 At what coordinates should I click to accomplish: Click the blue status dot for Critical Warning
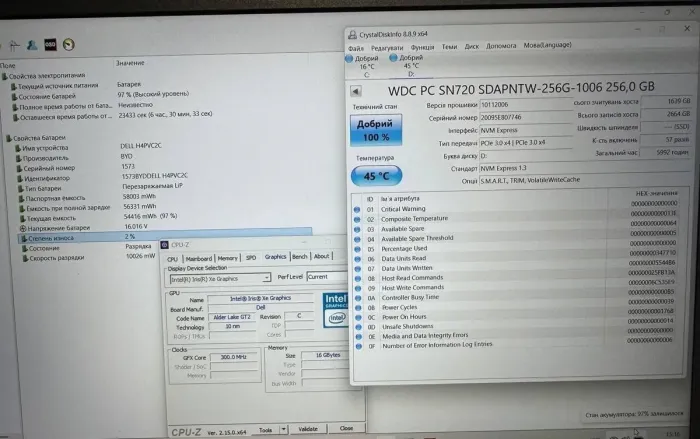(x=358, y=209)
